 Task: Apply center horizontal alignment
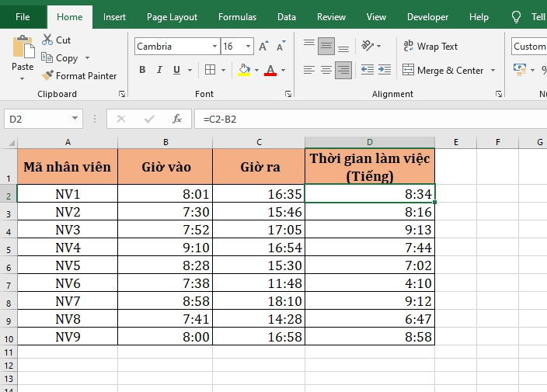coord(326,70)
